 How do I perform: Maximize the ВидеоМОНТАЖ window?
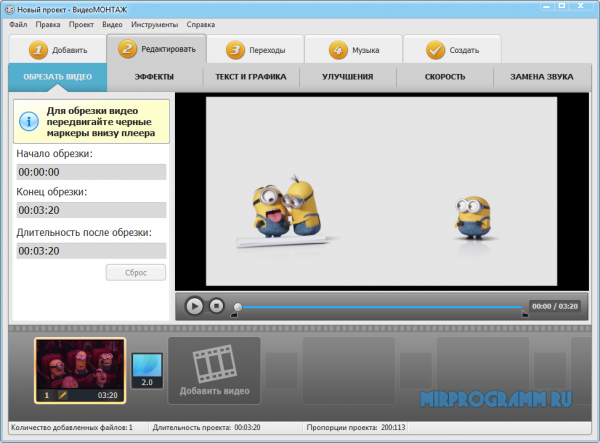[x=562, y=6]
